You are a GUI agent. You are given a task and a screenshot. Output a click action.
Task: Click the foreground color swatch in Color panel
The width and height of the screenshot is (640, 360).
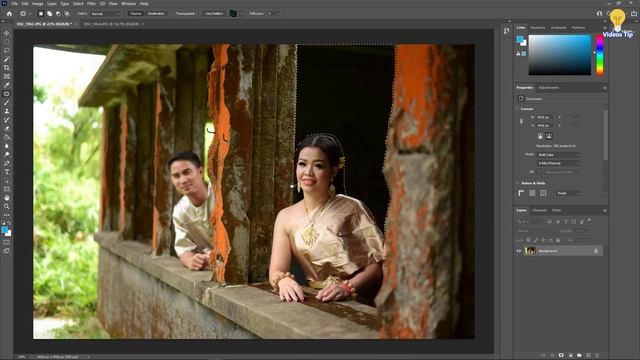pos(520,39)
